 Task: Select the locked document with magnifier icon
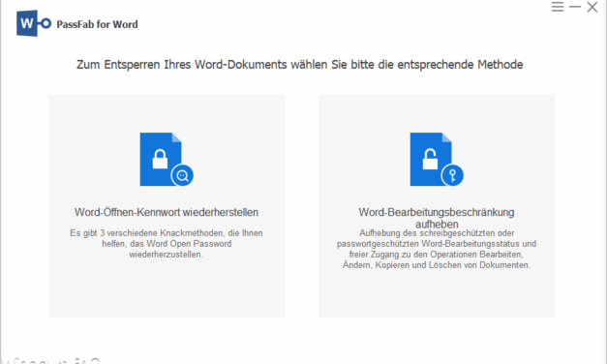[x=167, y=159]
